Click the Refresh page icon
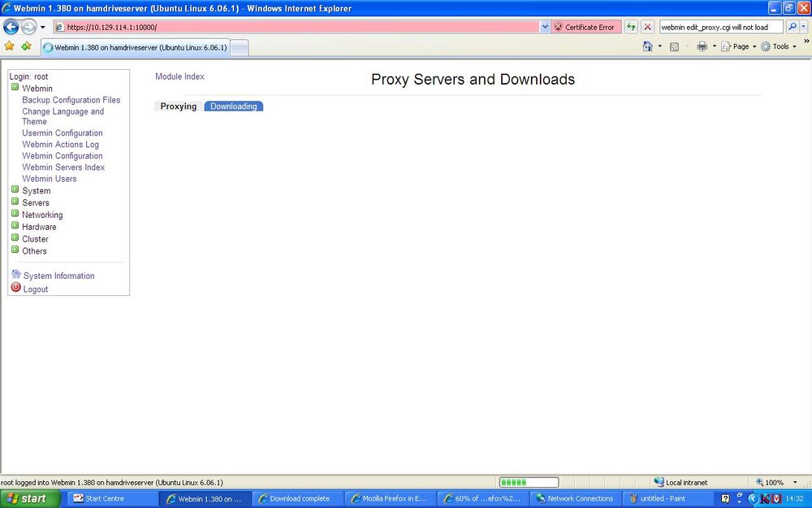Image resolution: width=812 pixels, height=508 pixels. coord(631,27)
